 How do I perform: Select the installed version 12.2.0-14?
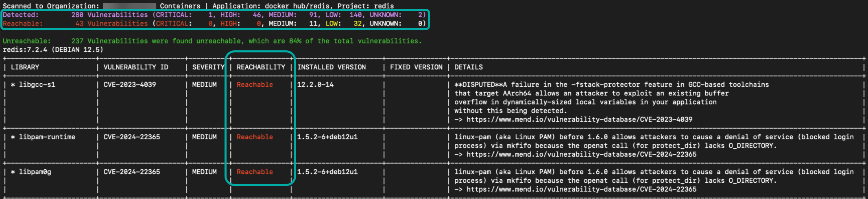[x=315, y=84]
